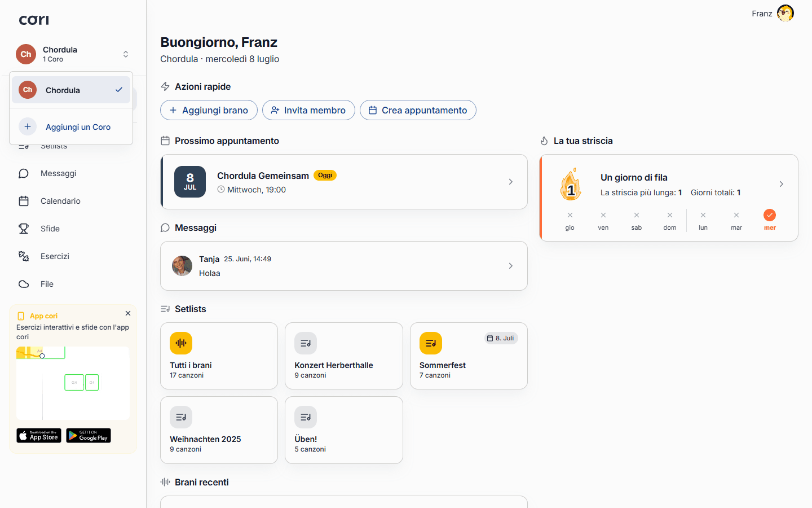Click the cori logo
The height and width of the screenshot is (508, 812).
[34, 20]
